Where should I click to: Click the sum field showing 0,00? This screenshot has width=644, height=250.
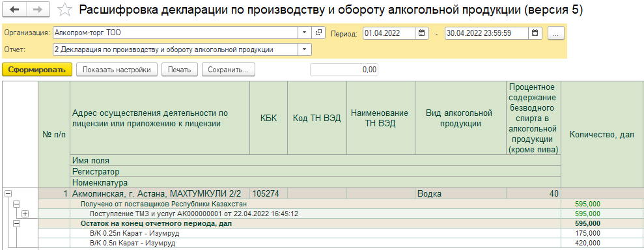344,70
